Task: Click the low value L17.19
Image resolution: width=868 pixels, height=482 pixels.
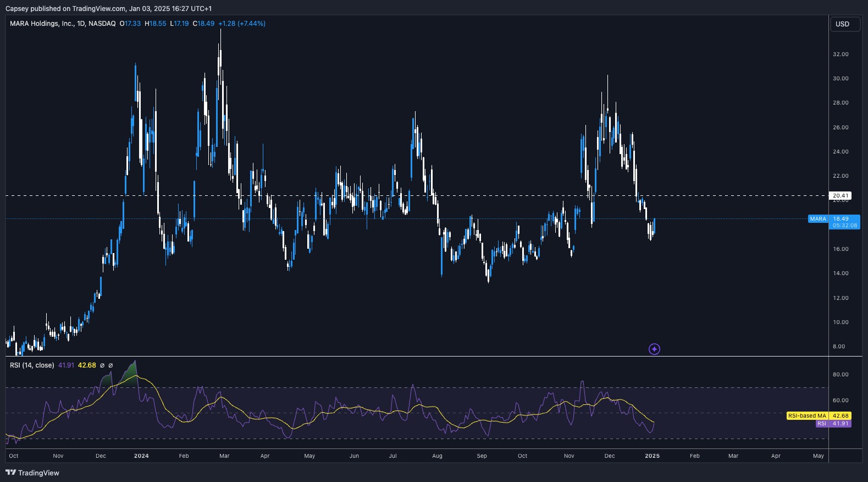Action: pyautogui.click(x=179, y=24)
